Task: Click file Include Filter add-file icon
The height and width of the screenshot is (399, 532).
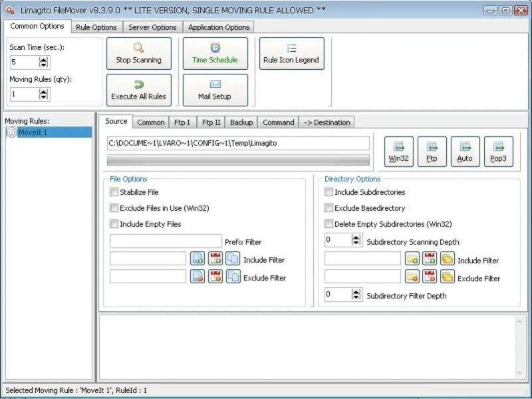Action: tap(198, 259)
